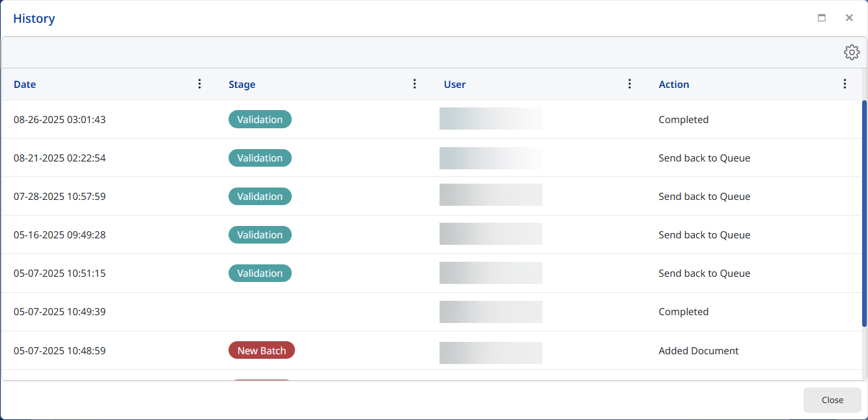The height and width of the screenshot is (420, 868).
Task: Click Validation badge in 08-26-2025 row
Action: click(x=260, y=120)
